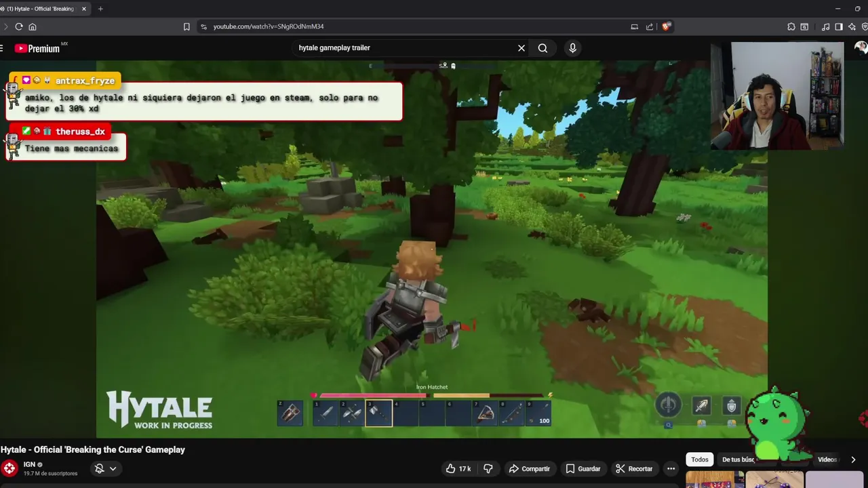Viewport: 868px width, 488px height.
Task: Open the cast/install icon in address bar
Action: [x=634, y=26]
